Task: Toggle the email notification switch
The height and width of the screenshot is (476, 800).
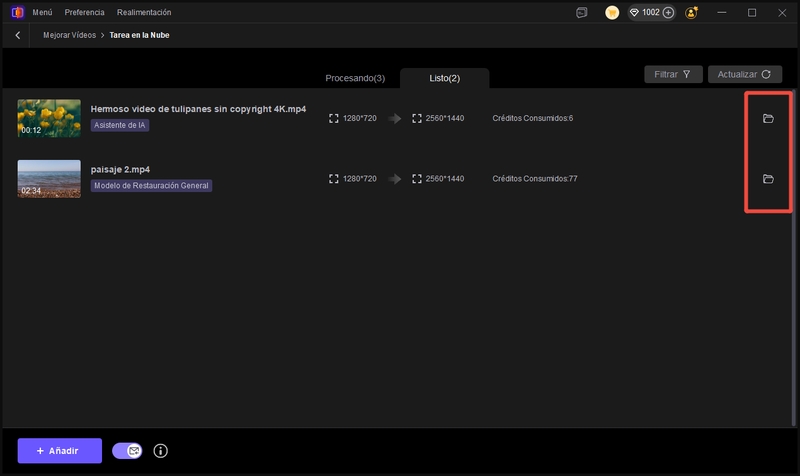Action: point(127,451)
